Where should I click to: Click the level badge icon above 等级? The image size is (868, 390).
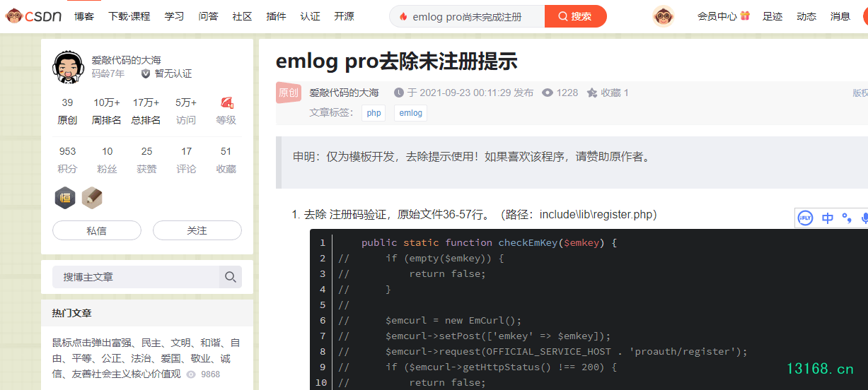tap(226, 102)
